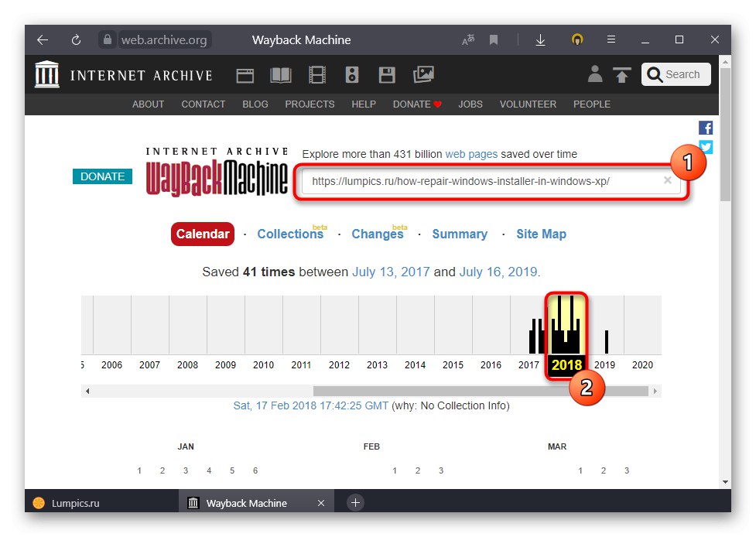Screen dimensions: 756x537
Task: Click the JAN month heading
Action: click(186, 446)
